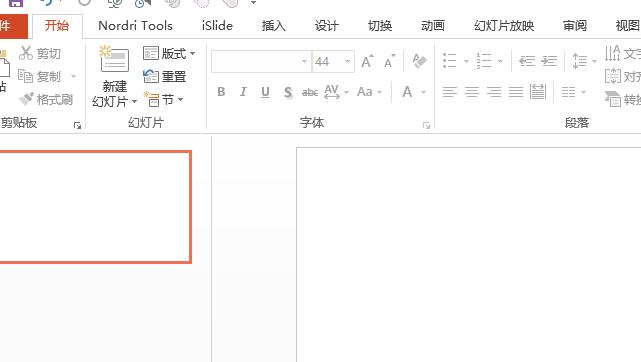Screen dimensions: 641x362
Task: Activate 格式刷 format painter
Action: point(46,99)
